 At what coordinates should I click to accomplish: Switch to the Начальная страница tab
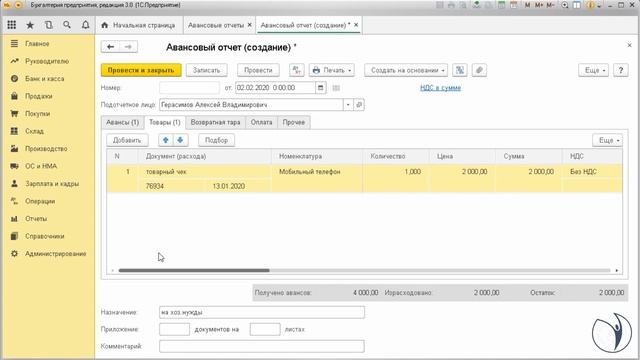[x=139, y=25]
